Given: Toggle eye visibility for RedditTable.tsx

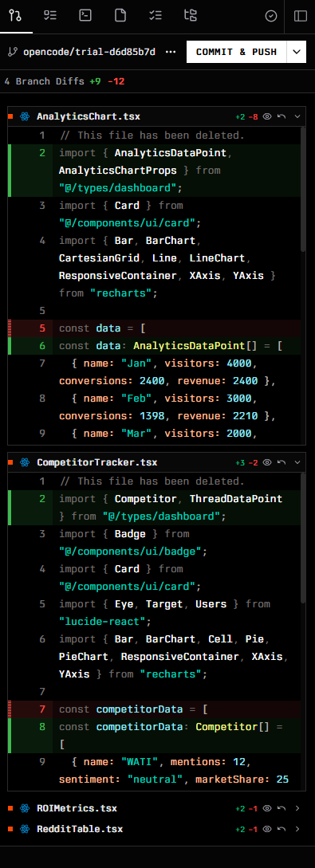Looking at the screenshot, I should pos(267,829).
